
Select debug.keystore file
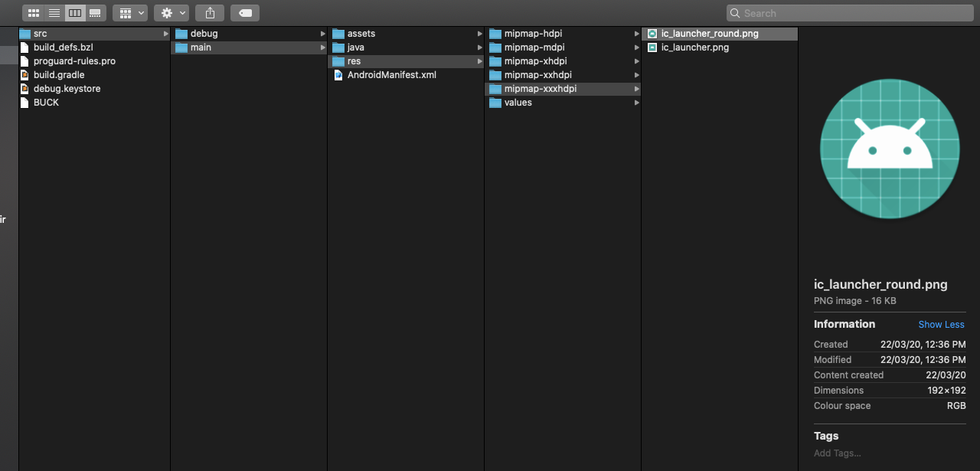pos(94,89)
